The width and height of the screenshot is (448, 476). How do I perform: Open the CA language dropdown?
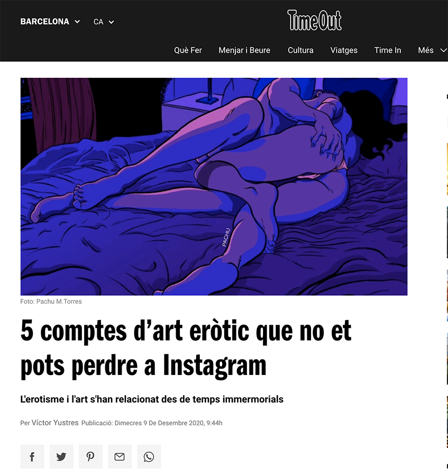pyautogui.click(x=104, y=22)
